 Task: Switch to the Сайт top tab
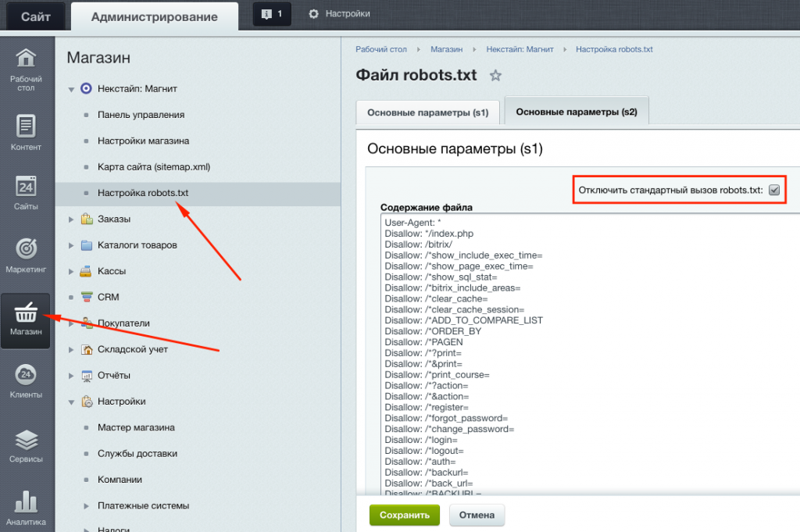(x=36, y=16)
